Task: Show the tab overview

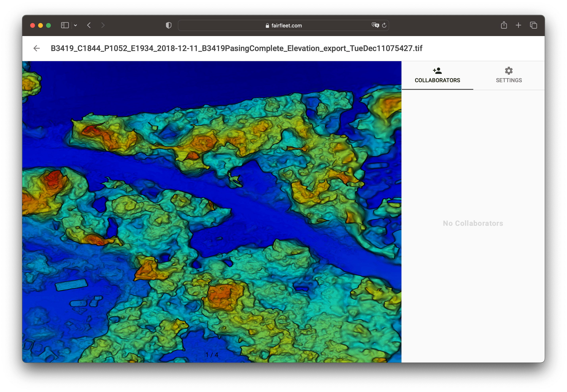Action: (533, 25)
